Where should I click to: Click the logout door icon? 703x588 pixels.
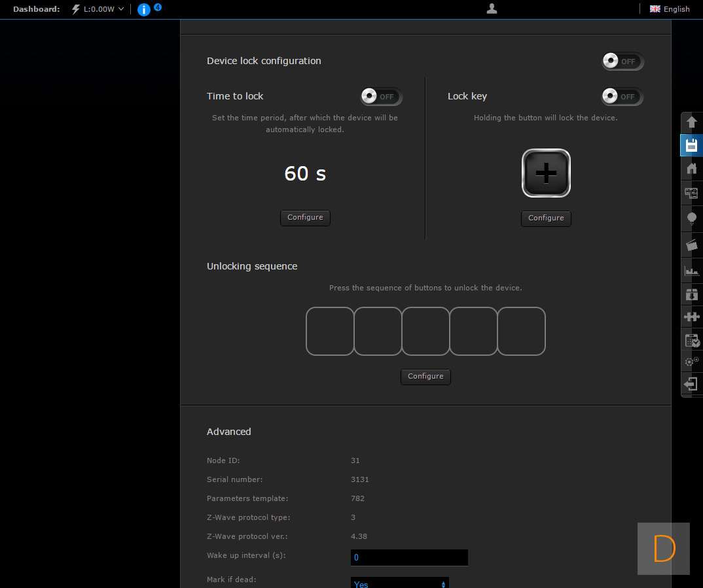coord(691,384)
